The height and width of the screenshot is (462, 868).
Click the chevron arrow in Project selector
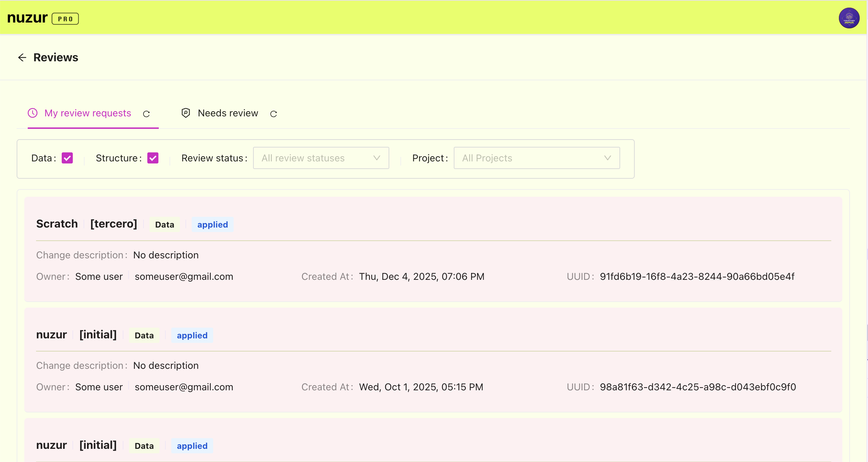point(607,158)
